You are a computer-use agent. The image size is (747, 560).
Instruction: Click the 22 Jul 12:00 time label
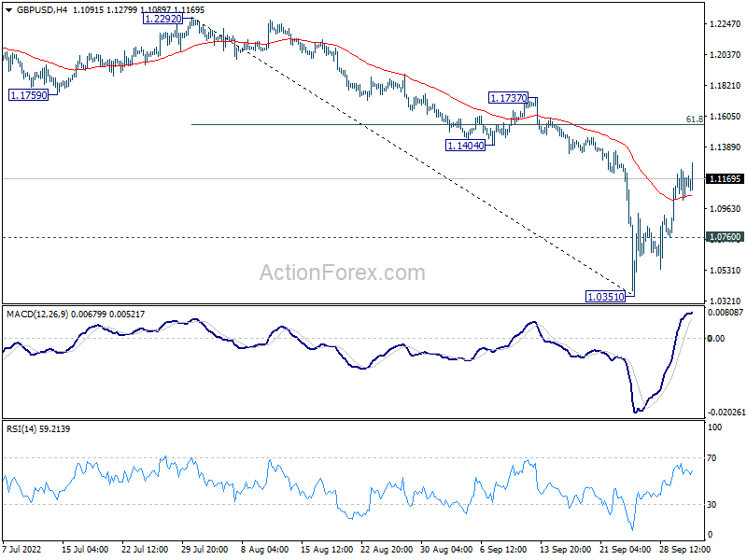tap(145, 549)
